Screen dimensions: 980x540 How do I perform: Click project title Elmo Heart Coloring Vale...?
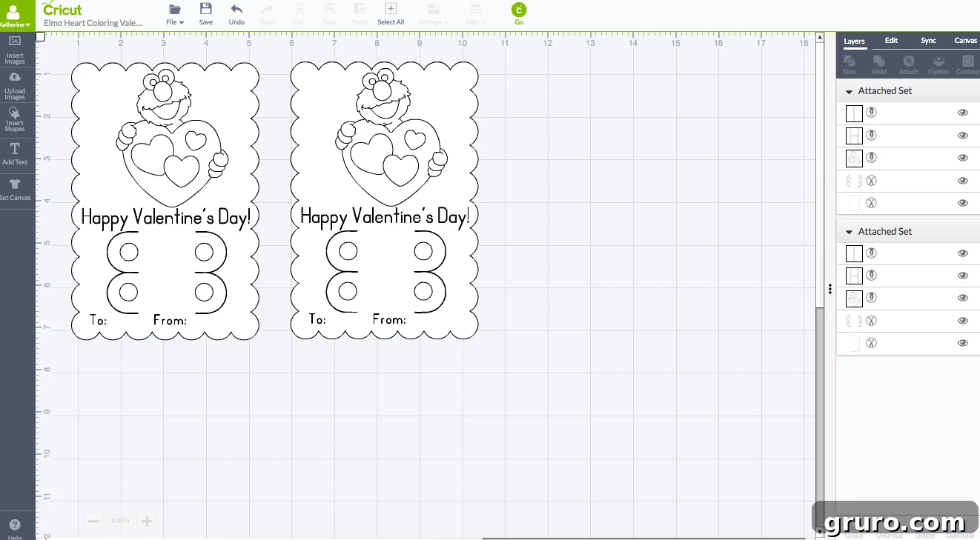93,23
